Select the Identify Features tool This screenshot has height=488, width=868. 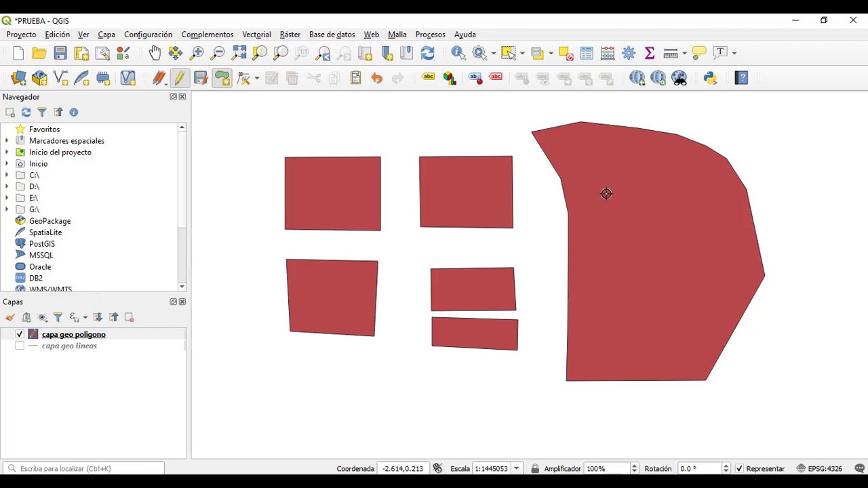coord(458,53)
